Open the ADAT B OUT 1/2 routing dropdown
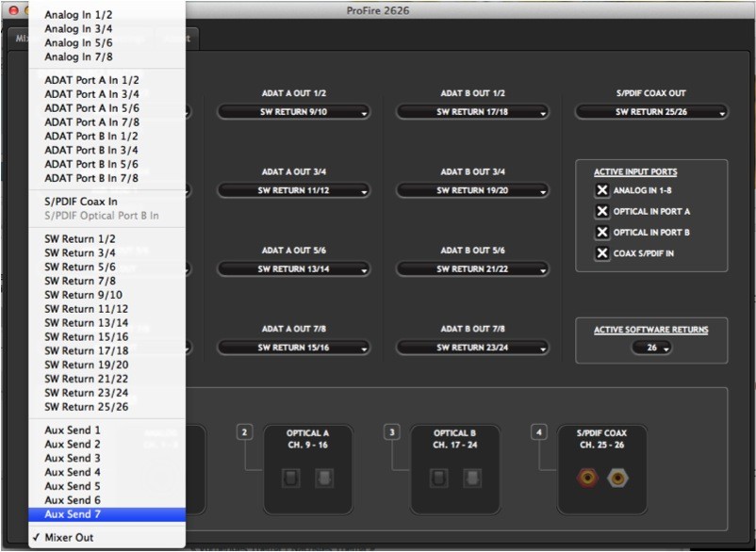Screen dimensions: 756x552 click(x=472, y=112)
